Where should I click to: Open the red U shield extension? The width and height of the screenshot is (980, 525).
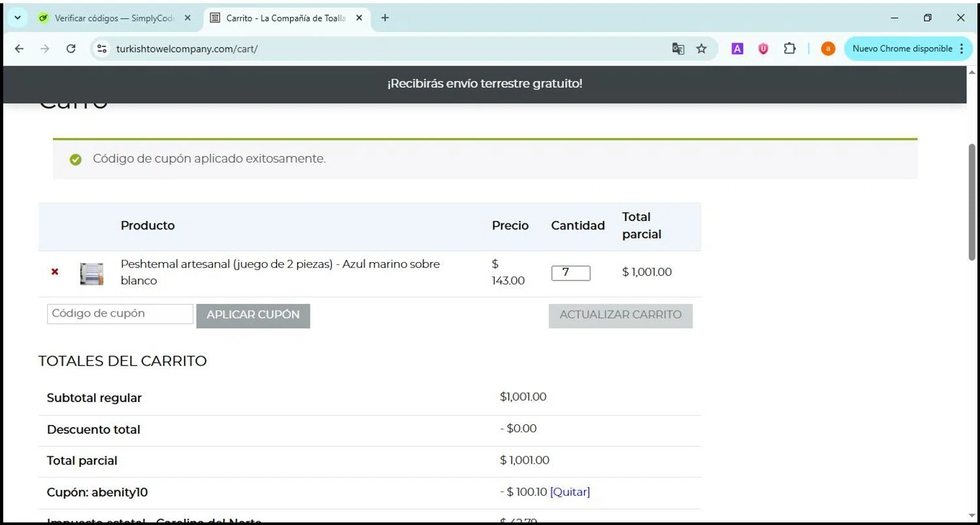pos(763,48)
